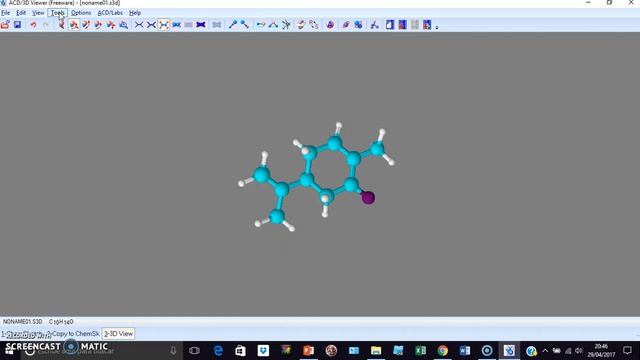
Task: Open the notification center icon
Action: pos(627,351)
